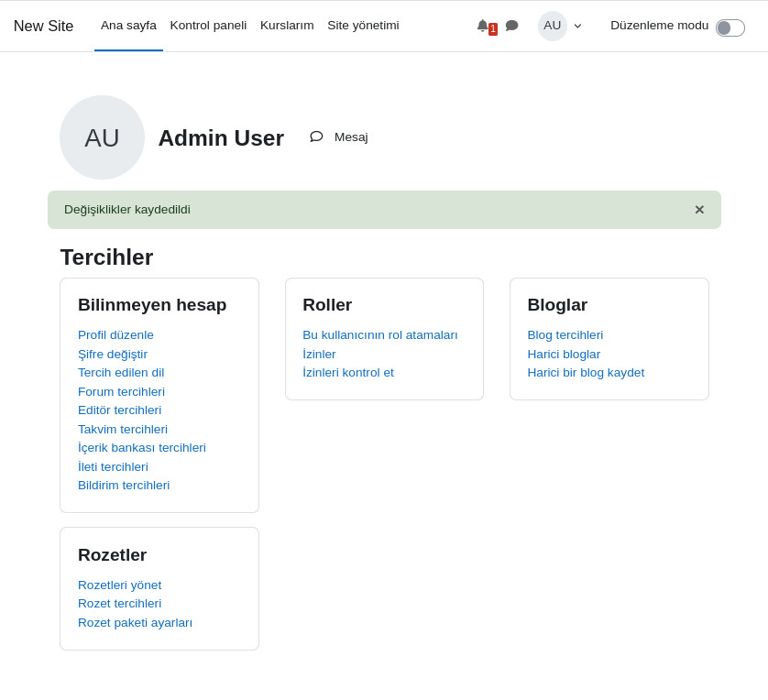The width and height of the screenshot is (768, 700).
Task: View Bu kullanıcının rol atamaları
Action: [x=379, y=334]
